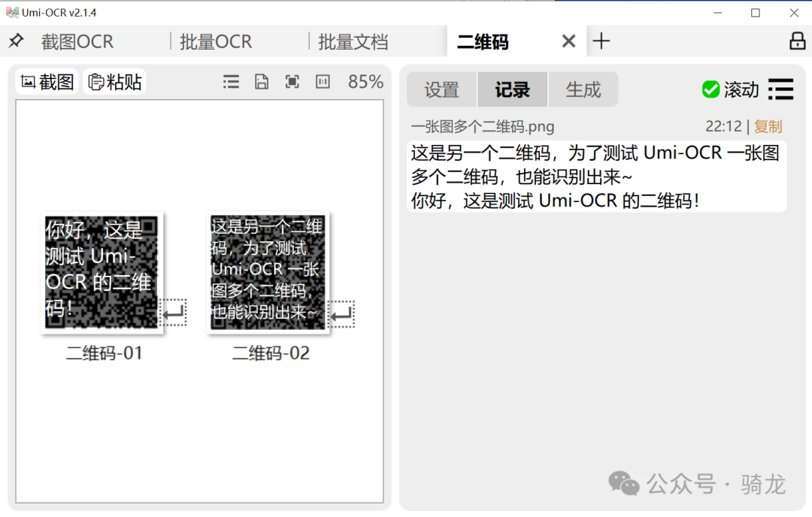The image size is (812, 517).
Task: Toggle the 滚动 auto-scroll checkbox
Action: [710, 89]
